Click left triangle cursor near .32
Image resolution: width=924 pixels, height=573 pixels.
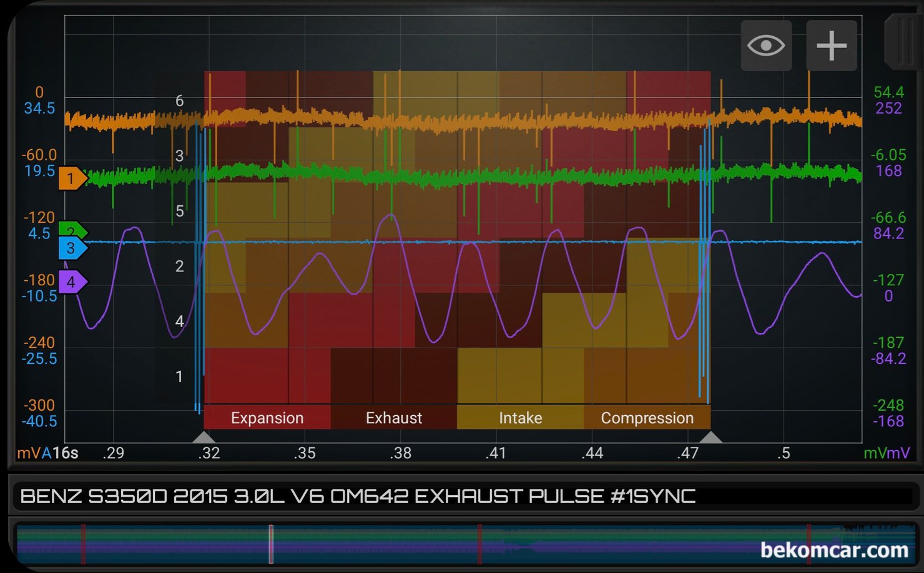pyautogui.click(x=204, y=436)
